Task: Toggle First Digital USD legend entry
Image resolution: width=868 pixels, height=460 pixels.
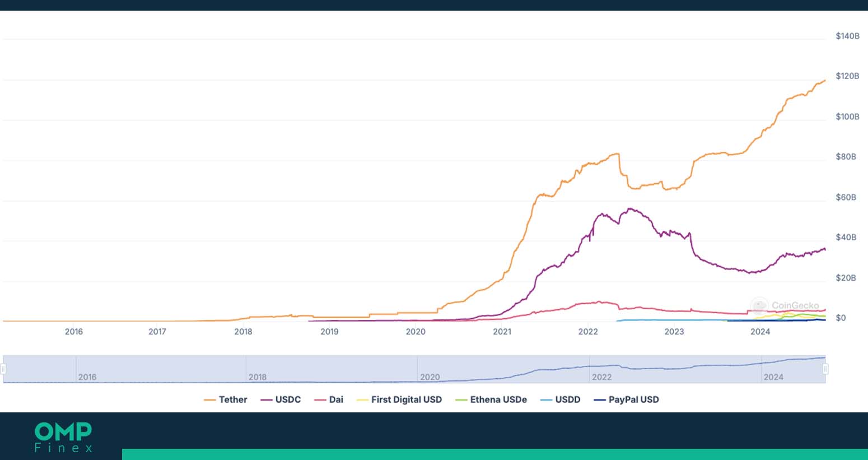Action: point(399,399)
